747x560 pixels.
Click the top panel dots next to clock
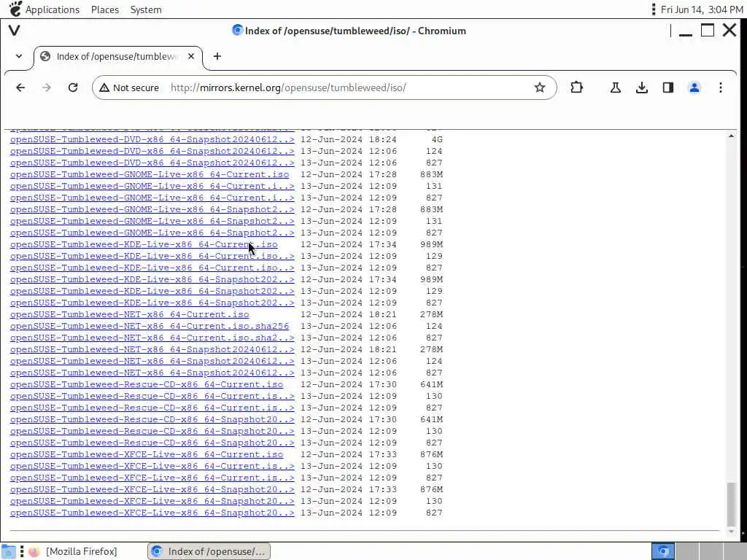coord(653,9)
